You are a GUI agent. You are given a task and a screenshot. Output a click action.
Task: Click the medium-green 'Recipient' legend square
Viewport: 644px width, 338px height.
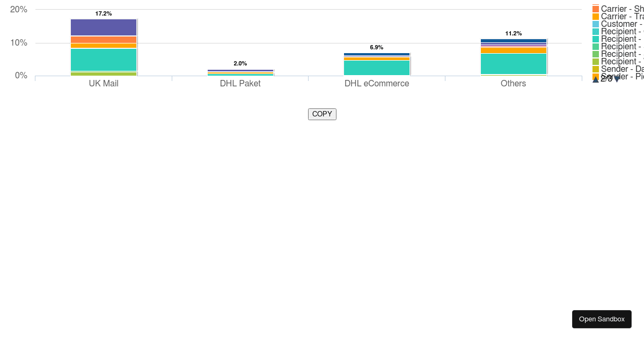coord(596,54)
